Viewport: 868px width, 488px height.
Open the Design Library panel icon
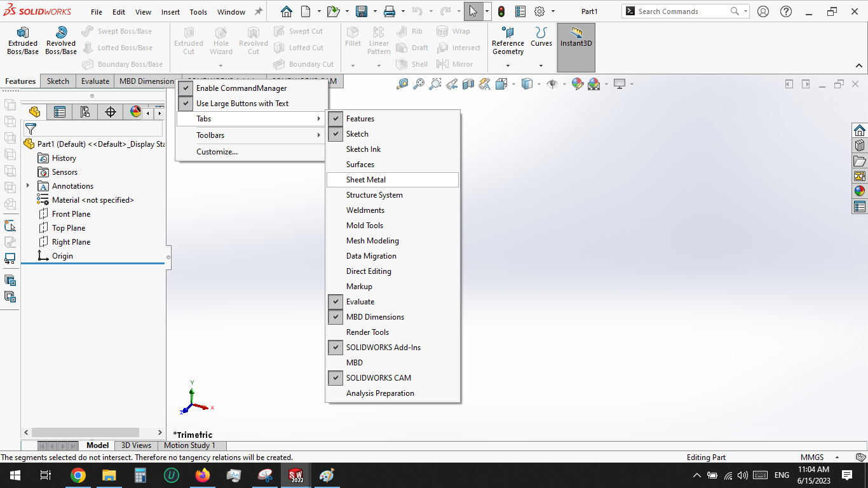click(860, 145)
